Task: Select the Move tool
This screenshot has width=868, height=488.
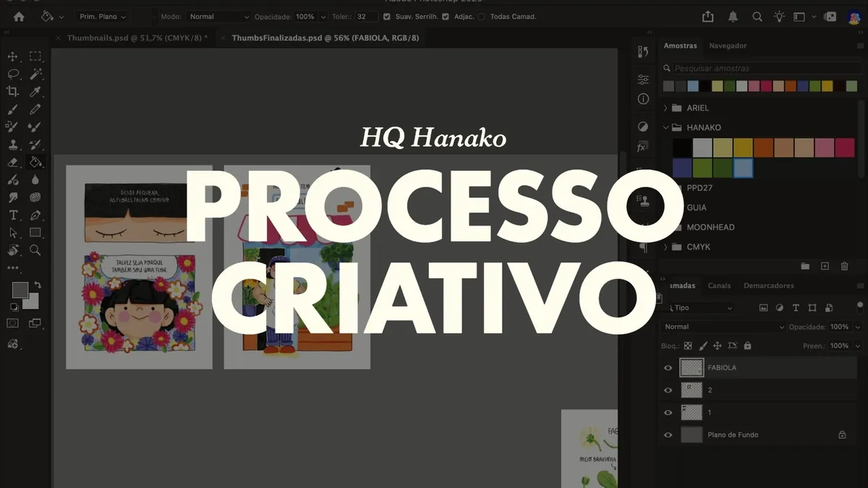Action: click(x=12, y=56)
